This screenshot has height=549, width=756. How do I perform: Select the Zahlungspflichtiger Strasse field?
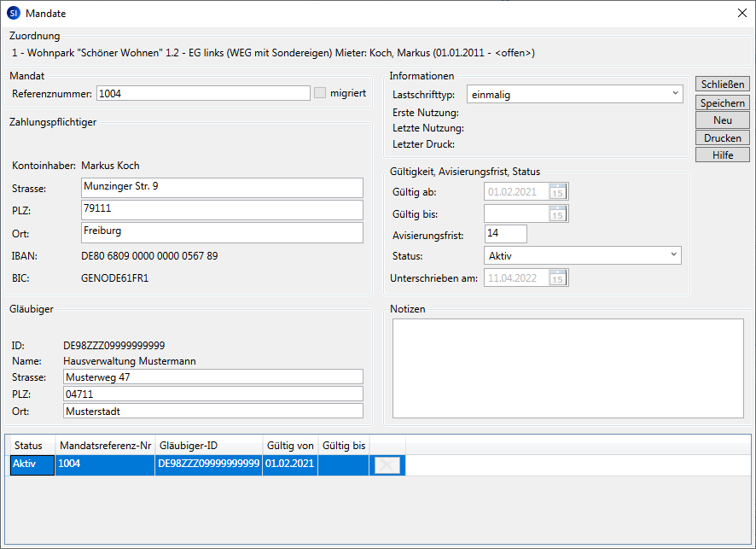(x=222, y=188)
